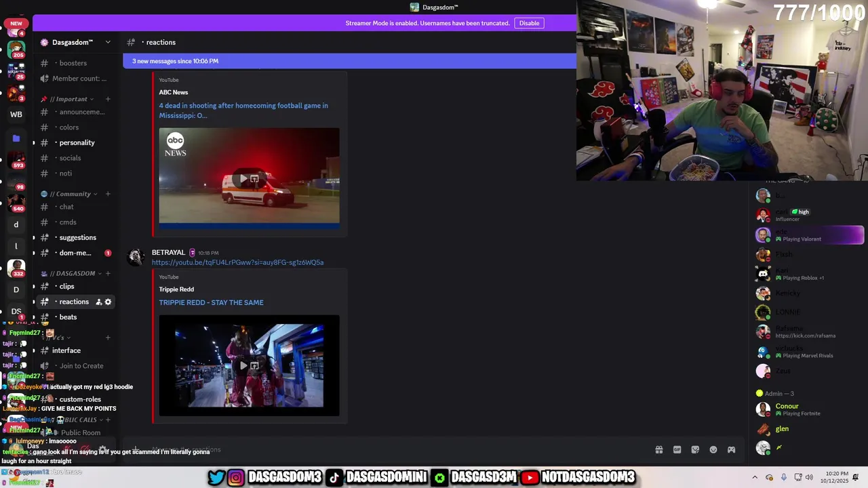Open the GIF picker
Screen dimensions: 868x488
677,449
